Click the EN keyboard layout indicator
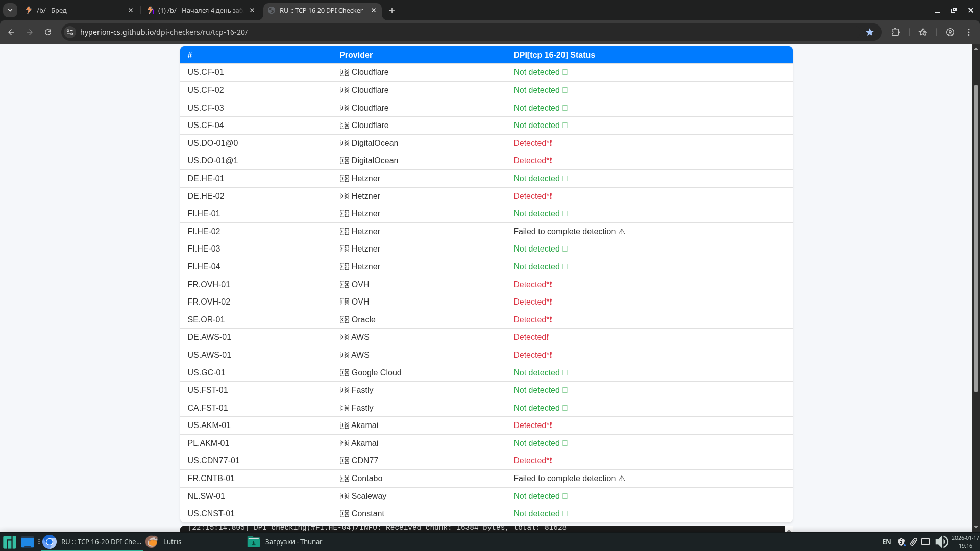This screenshot has width=980, height=551. [x=886, y=542]
